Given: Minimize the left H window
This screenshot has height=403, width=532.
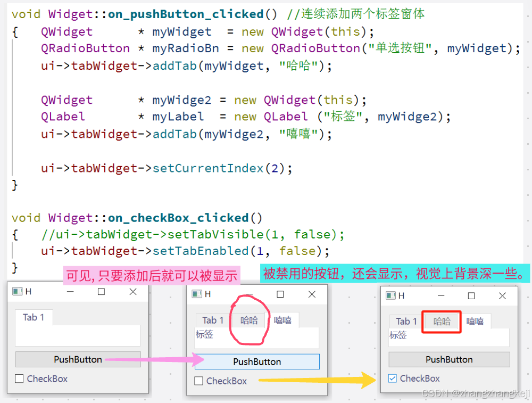Looking at the screenshot, I should point(70,292).
